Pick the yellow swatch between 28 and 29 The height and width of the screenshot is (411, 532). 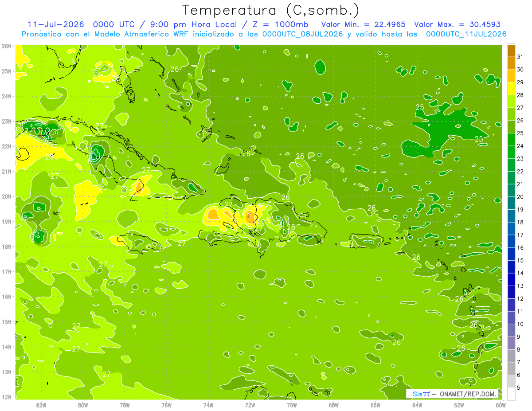pos(511,89)
